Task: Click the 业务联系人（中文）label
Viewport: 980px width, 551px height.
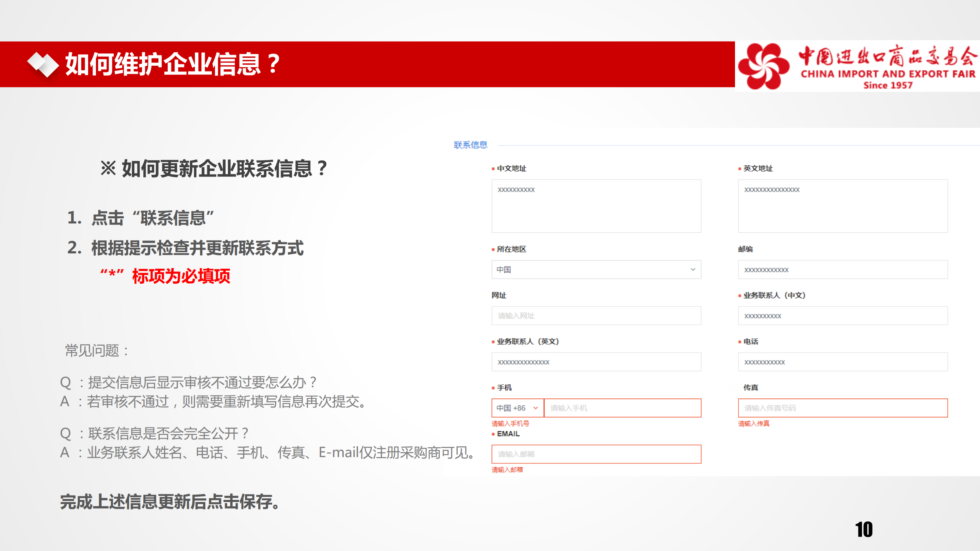Action: (x=774, y=295)
